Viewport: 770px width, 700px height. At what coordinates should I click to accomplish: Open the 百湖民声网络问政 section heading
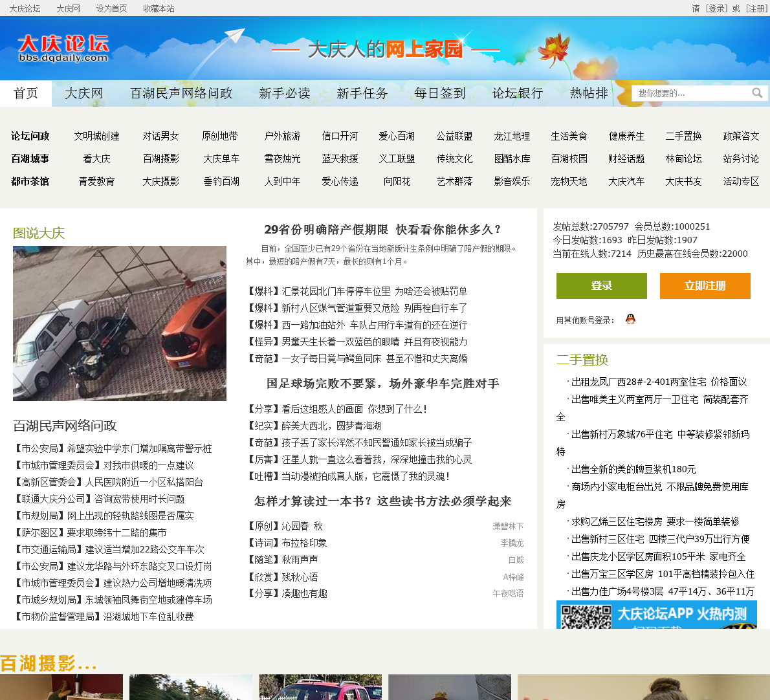(x=65, y=426)
